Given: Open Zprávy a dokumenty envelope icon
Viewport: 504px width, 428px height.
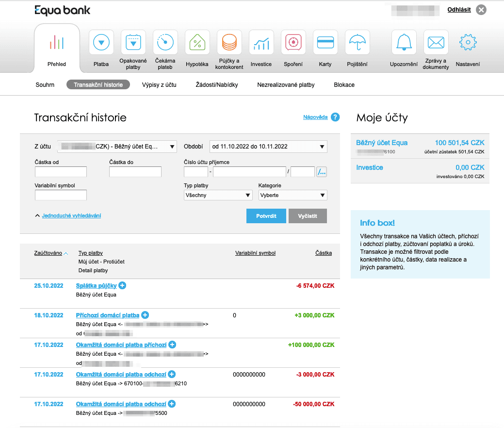Looking at the screenshot, I should (436, 42).
